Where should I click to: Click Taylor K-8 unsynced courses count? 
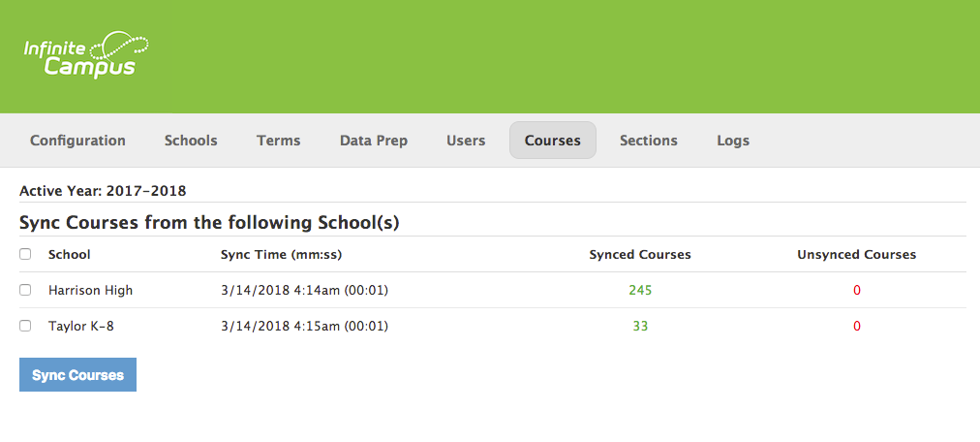[856, 327]
